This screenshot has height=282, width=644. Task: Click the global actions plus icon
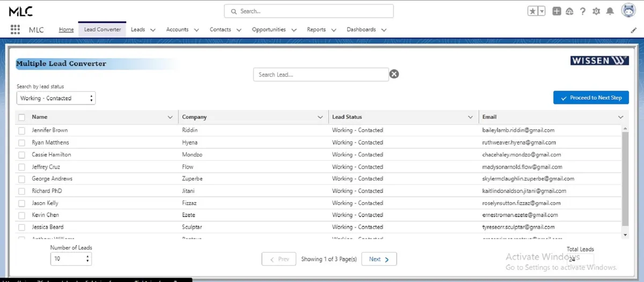point(557,11)
